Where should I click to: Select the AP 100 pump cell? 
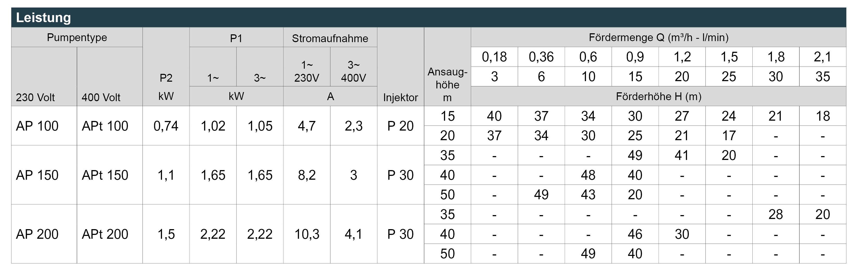click(x=44, y=126)
